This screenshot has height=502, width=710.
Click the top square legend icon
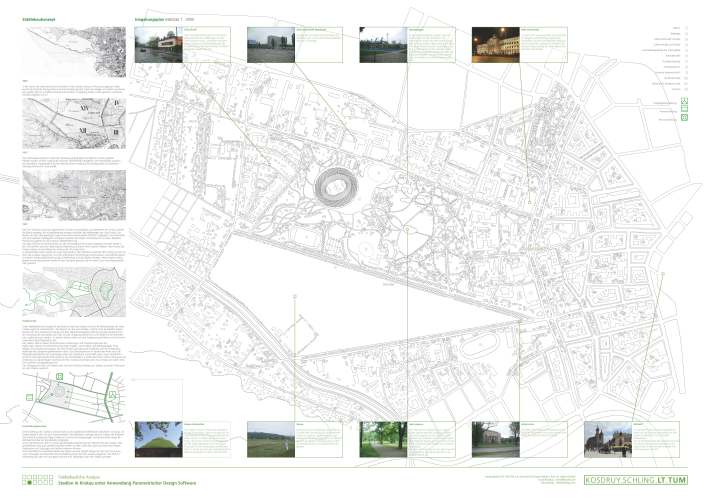[683, 101]
